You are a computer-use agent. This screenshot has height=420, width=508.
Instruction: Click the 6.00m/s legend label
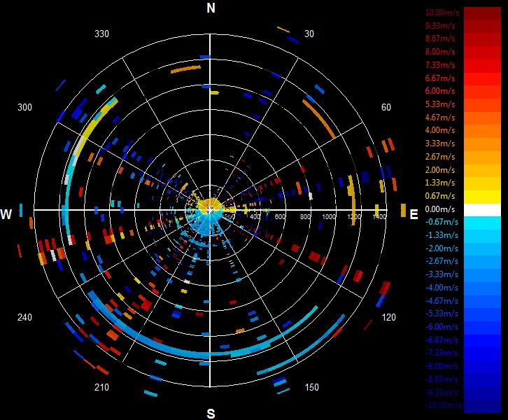tap(440, 91)
